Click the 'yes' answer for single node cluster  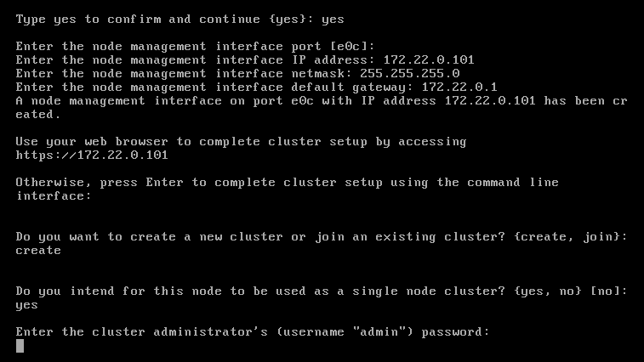point(26,305)
